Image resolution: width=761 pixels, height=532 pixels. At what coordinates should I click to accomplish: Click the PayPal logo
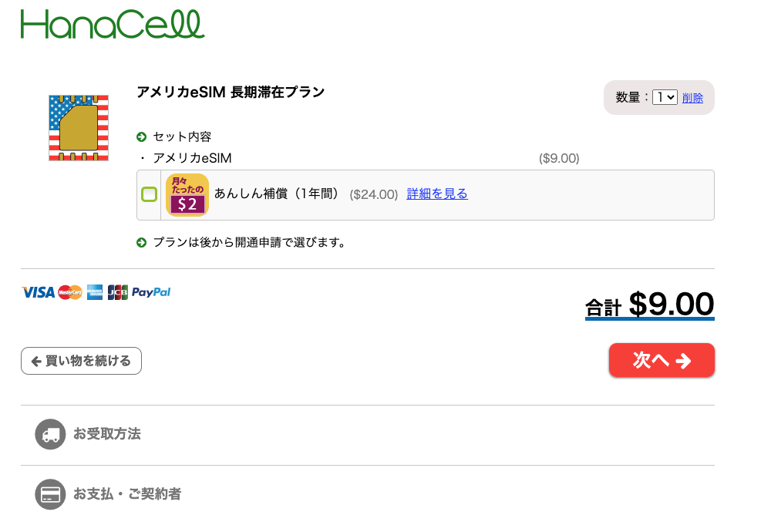point(151,292)
